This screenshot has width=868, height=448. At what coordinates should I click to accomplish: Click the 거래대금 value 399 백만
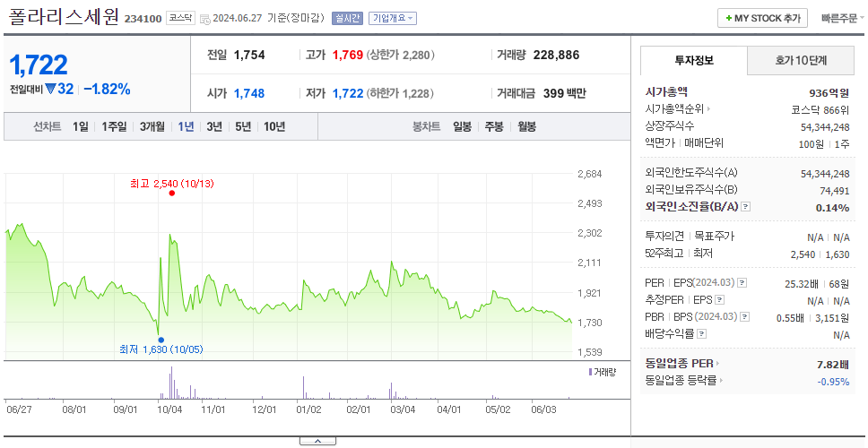click(564, 93)
